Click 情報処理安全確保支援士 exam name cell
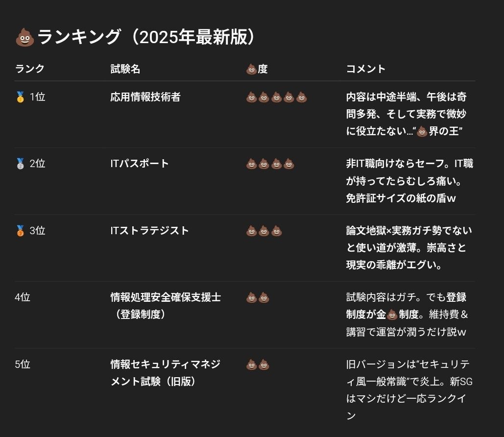The width and height of the screenshot is (504, 437). pos(166,306)
